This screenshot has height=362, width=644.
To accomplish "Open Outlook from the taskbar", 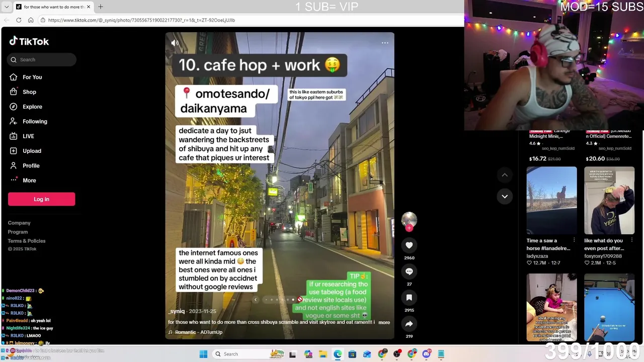I will click(x=367, y=354).
